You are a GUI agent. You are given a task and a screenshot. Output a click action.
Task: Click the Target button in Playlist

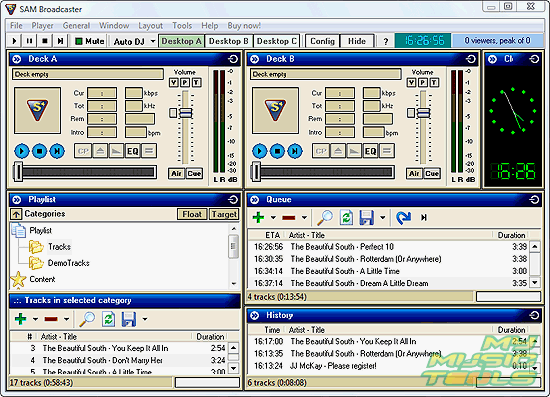point(224,214)
